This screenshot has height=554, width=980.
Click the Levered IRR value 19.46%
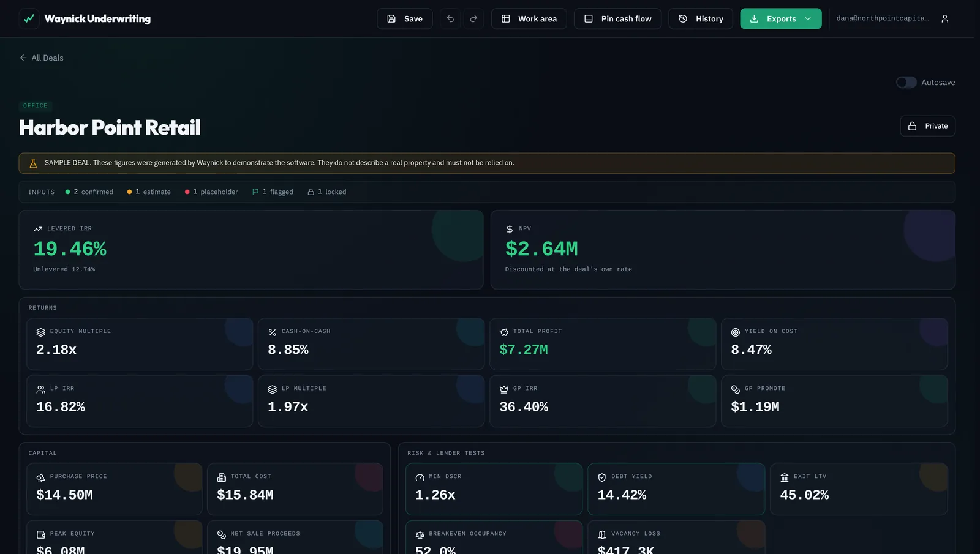[70, 249]
